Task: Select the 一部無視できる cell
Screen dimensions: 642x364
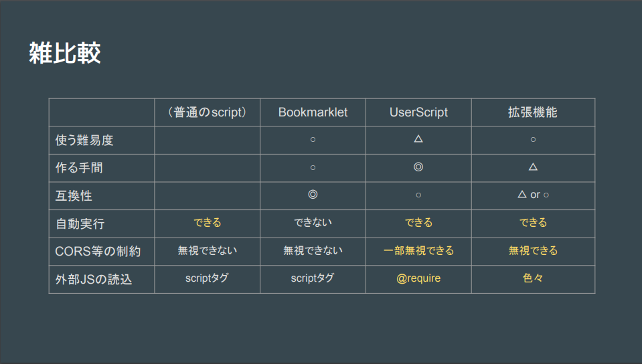Action: tap(418, 250)
